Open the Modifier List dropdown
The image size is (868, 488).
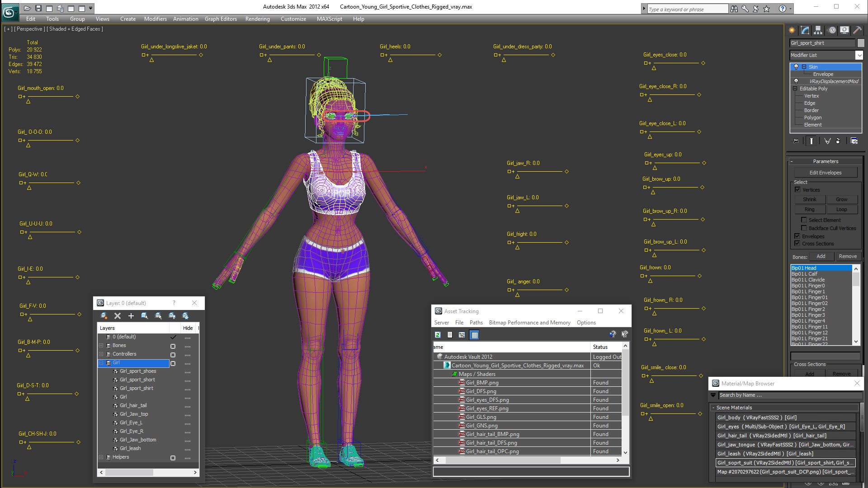tap(859, 55)
